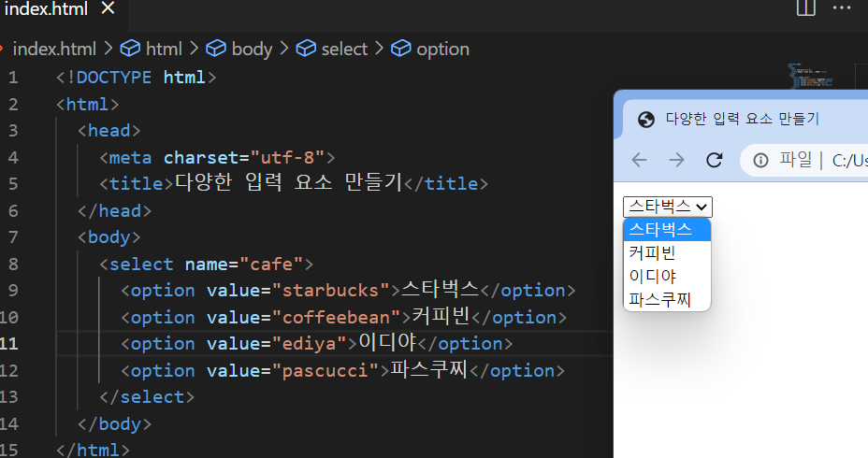Click the "pascucci" value string
Screen dimensions: 868x458
click(325, 370)
